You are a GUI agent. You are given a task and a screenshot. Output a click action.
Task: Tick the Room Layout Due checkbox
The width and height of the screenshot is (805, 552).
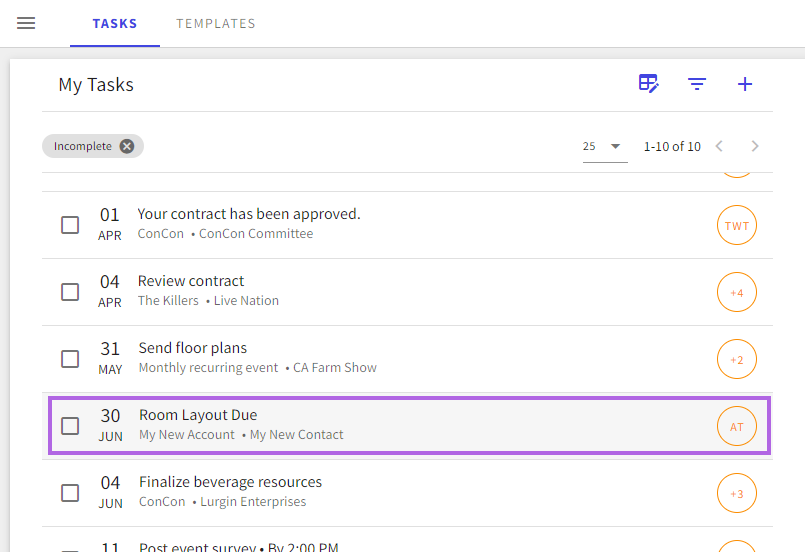[70, 426]
